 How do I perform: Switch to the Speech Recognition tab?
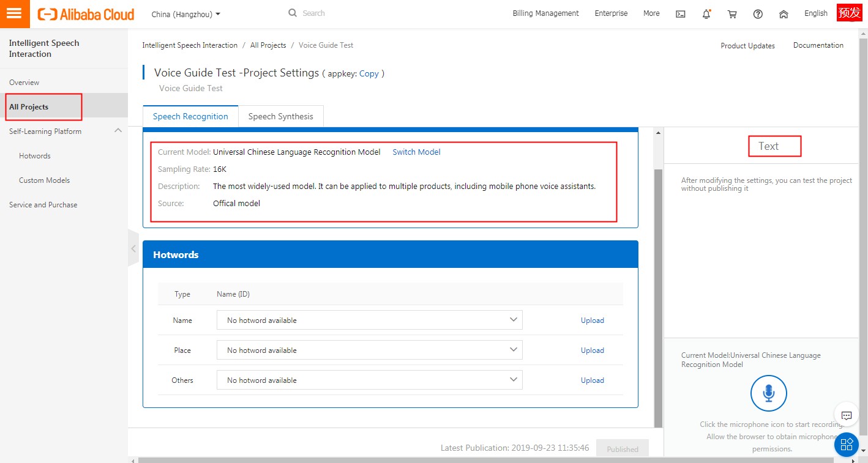[x=190, y=116]
